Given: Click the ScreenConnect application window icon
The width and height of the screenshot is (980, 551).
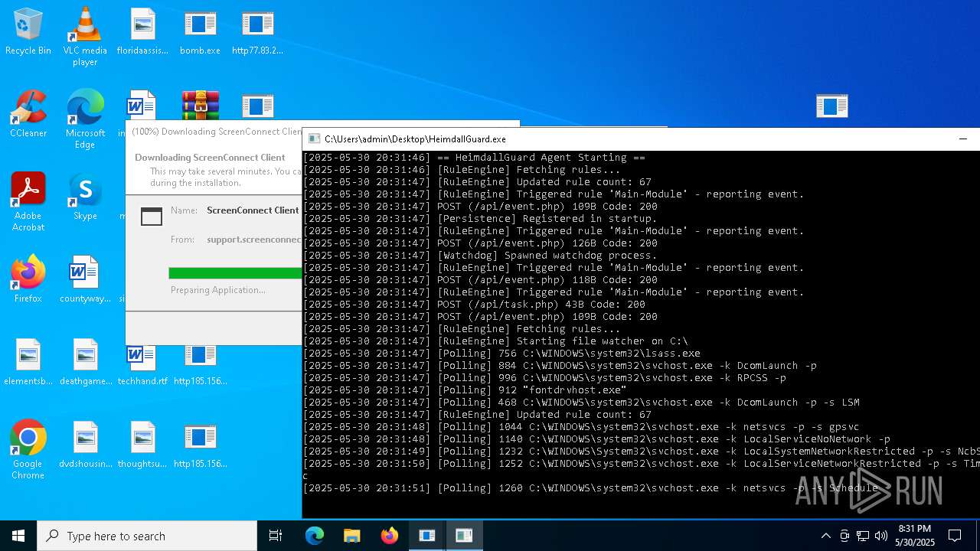Looking at the screenshot, I should [x=152, y=217].
